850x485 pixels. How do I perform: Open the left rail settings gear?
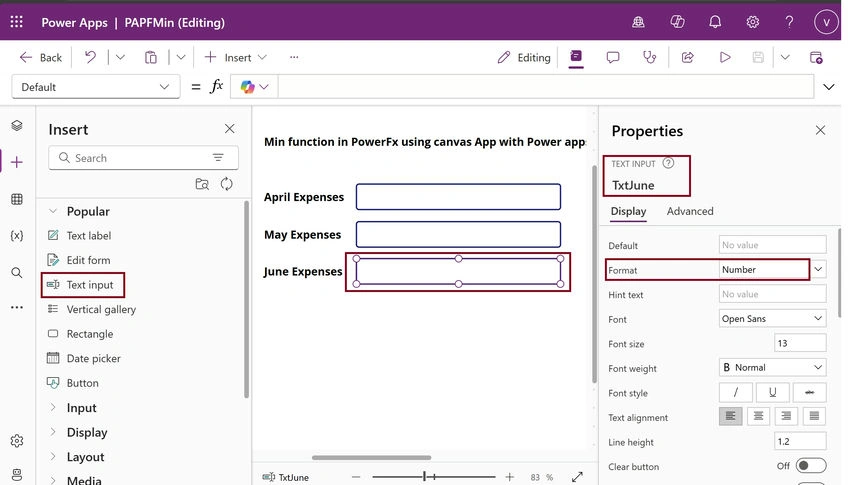(17, 441)
